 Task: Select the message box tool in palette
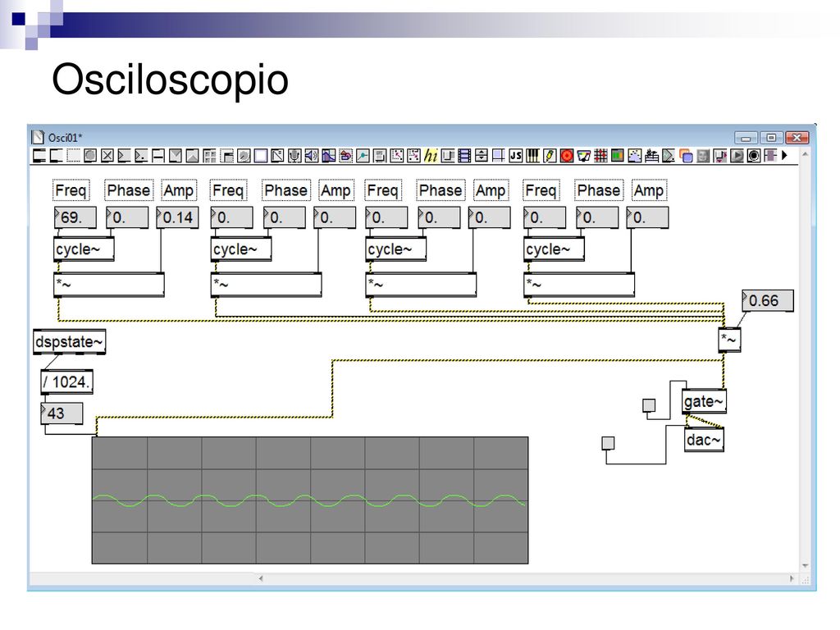(x=57, y=156)
